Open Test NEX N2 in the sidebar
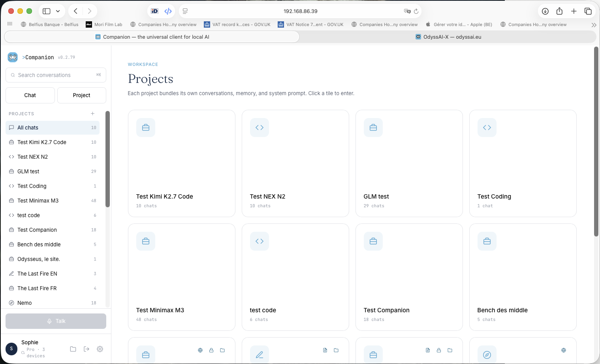This screenshot has height=364, width=600. [x=53, y=157]
